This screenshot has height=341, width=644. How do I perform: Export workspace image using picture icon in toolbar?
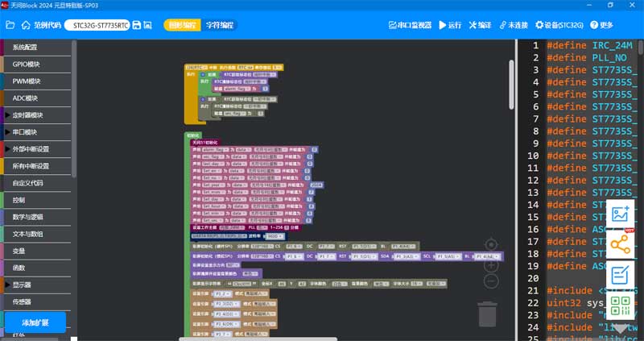(148, 25)
